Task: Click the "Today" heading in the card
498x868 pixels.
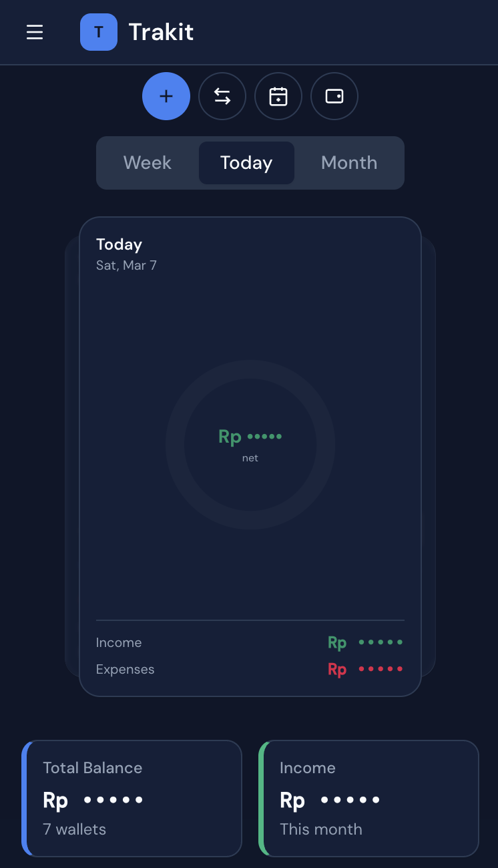Action: pos(119,244)
